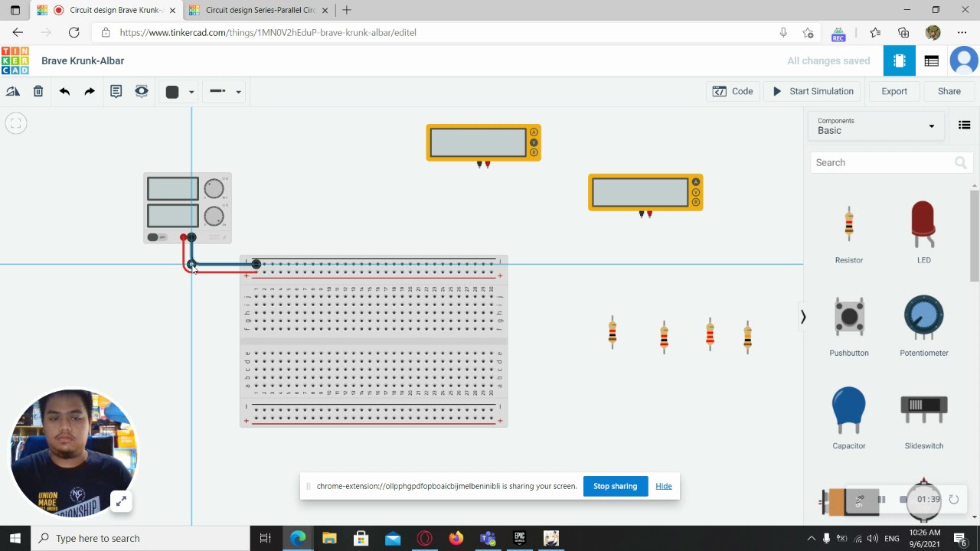The image size is (980, 551).
Task: Pick the Slideswitch component
Action: point(924,419)
